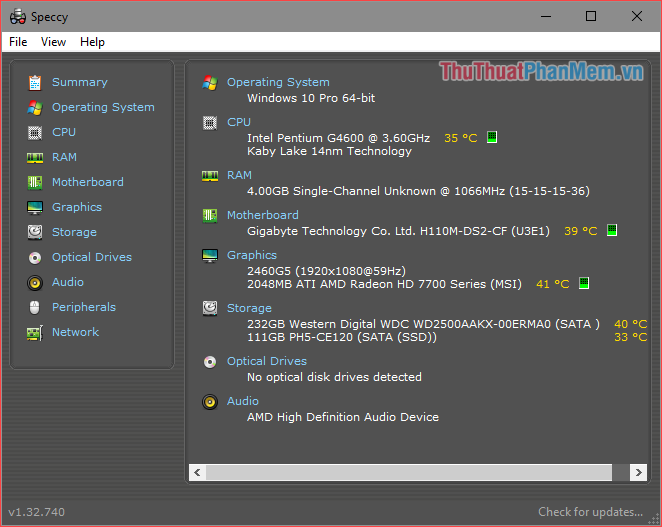This screenshot has width=662, height=527.
Task: Click the horizontal scrollbar right arrow
Action: pyautogui.click(x=638, y=472)
